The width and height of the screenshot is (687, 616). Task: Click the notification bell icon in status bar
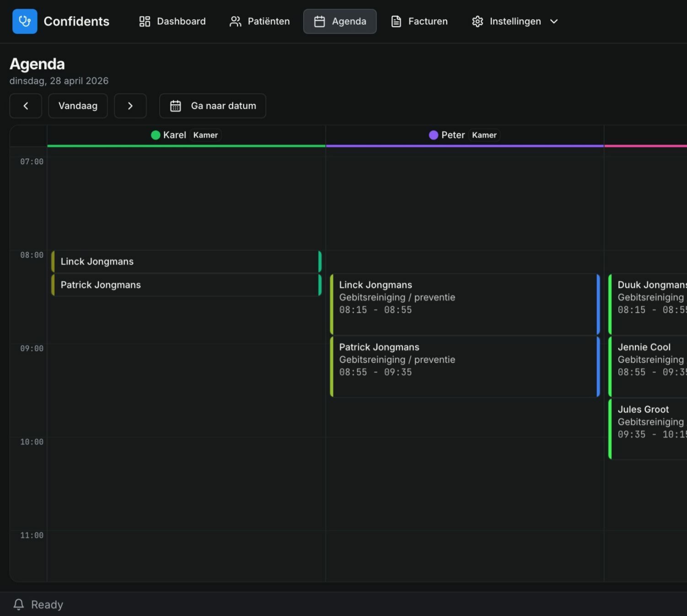(19, 605)
